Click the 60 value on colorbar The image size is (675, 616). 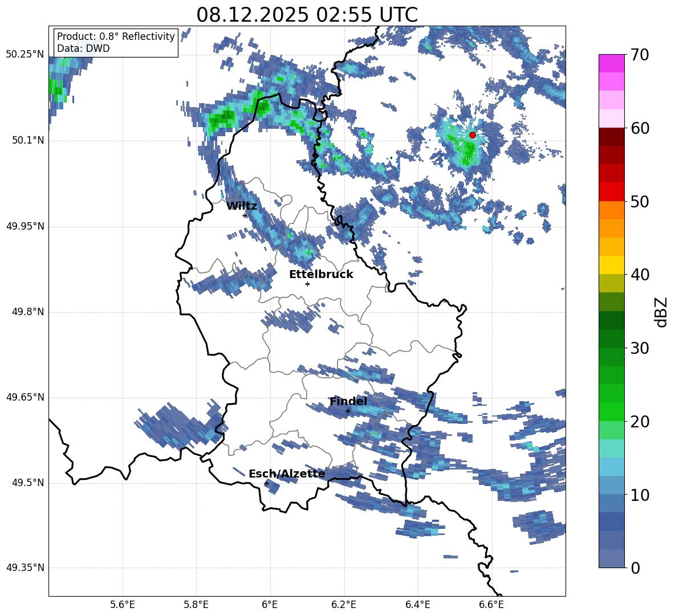pos(640,128)
